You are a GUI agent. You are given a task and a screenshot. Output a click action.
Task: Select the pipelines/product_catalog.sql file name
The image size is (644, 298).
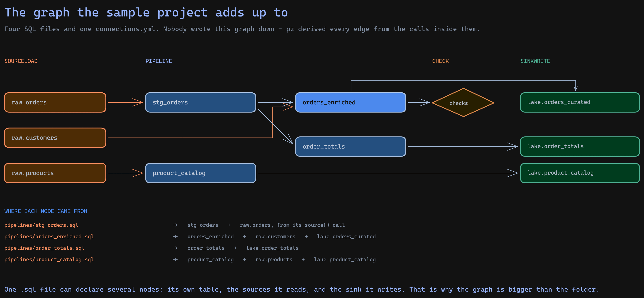(x=49, y=259)
